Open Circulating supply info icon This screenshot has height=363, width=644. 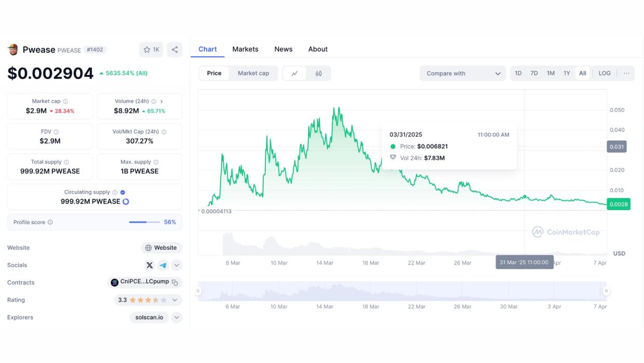click(115, 192)
